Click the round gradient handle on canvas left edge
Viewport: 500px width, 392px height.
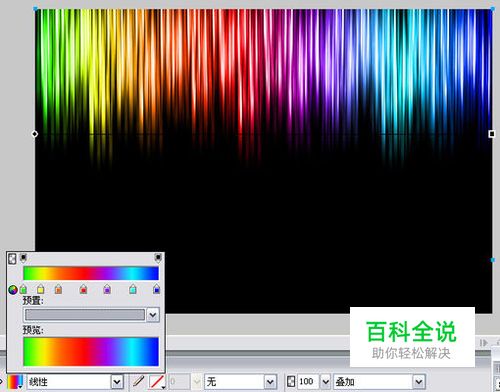pos(34,134)
